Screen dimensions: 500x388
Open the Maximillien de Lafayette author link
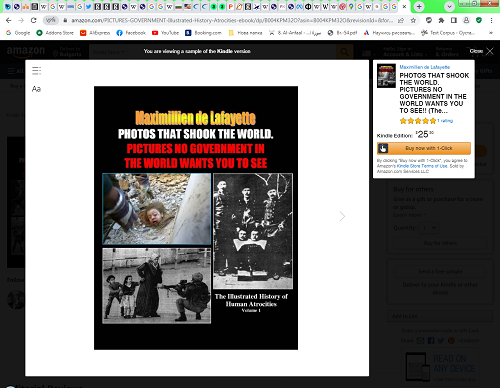pos(424,67)
